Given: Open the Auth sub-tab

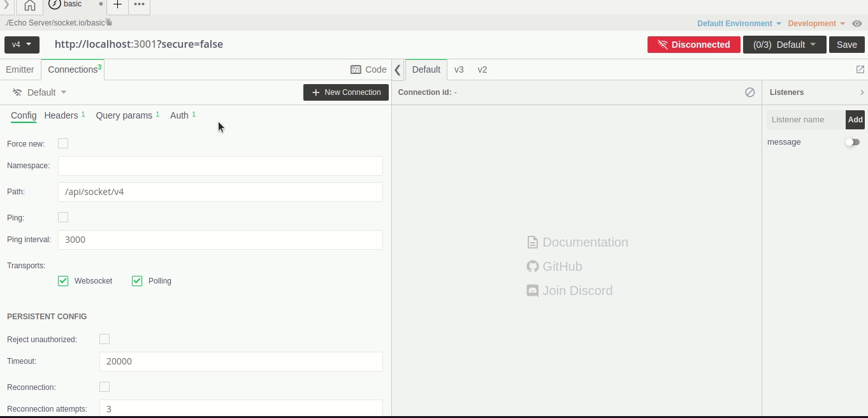Looking at the screenshot, I should [179, 115].
